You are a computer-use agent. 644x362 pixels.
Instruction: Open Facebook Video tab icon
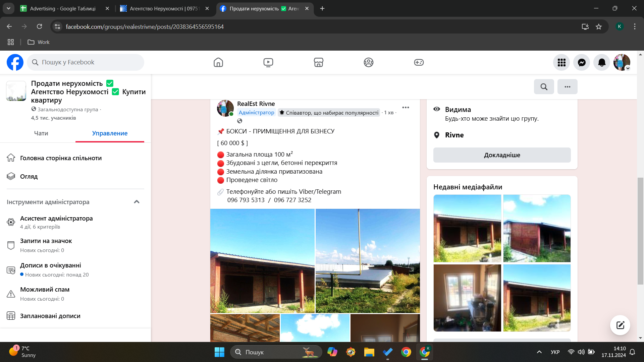coord(268,62)
